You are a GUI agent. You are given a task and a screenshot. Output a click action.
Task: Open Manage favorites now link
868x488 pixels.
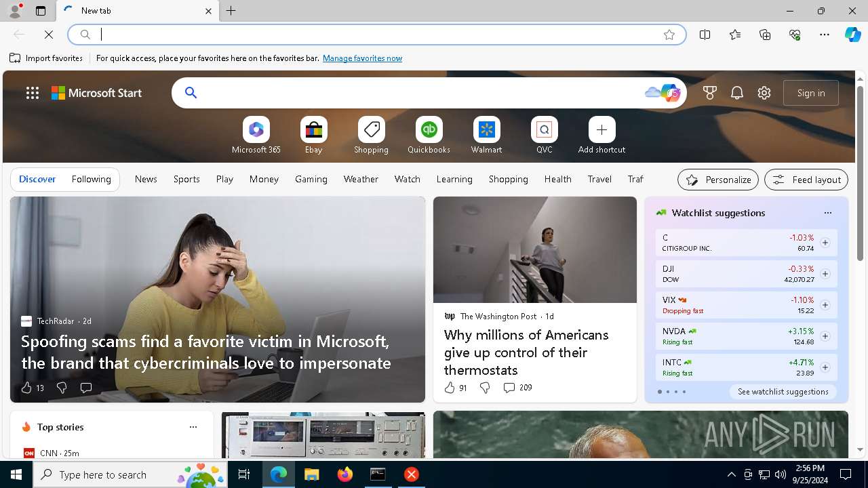point(362,58)
